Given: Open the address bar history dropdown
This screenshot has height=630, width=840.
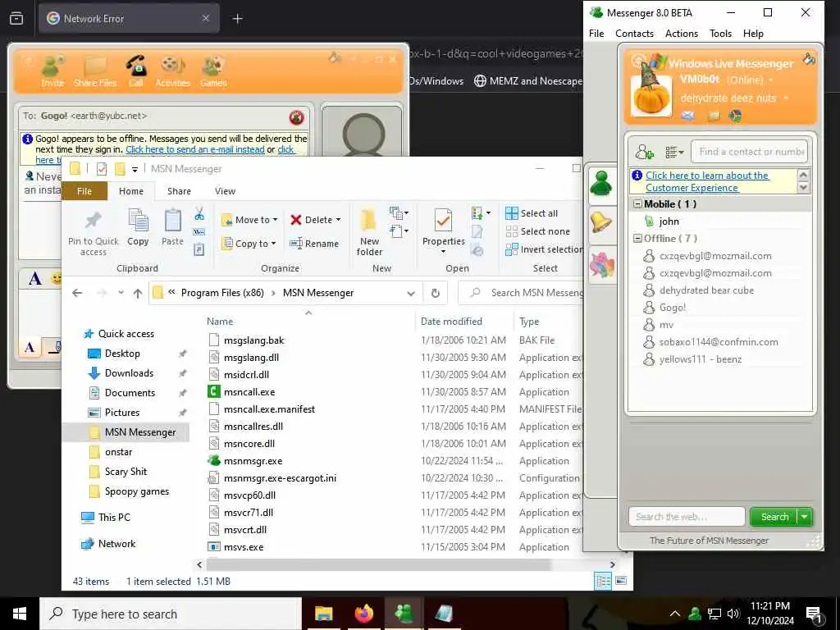Looking at the screenshot, I should click(411, 293).
